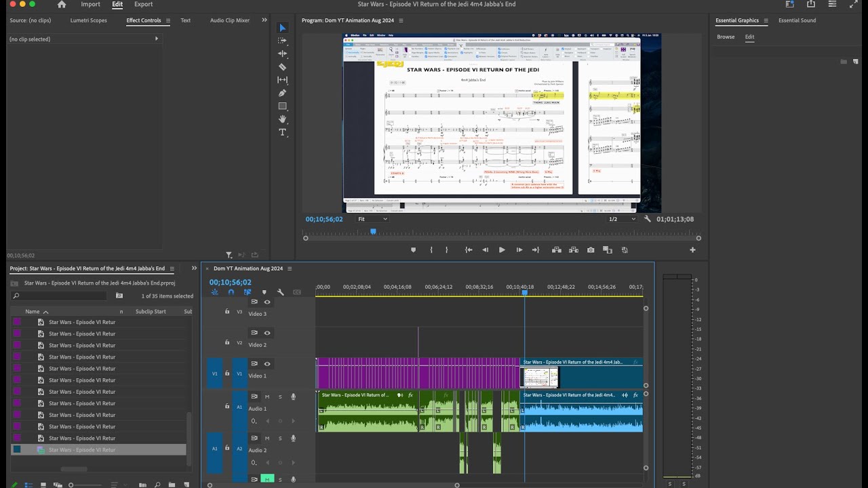Click Mark In in Program monitor
Screen dimensions: 868x488
point(431,250)
